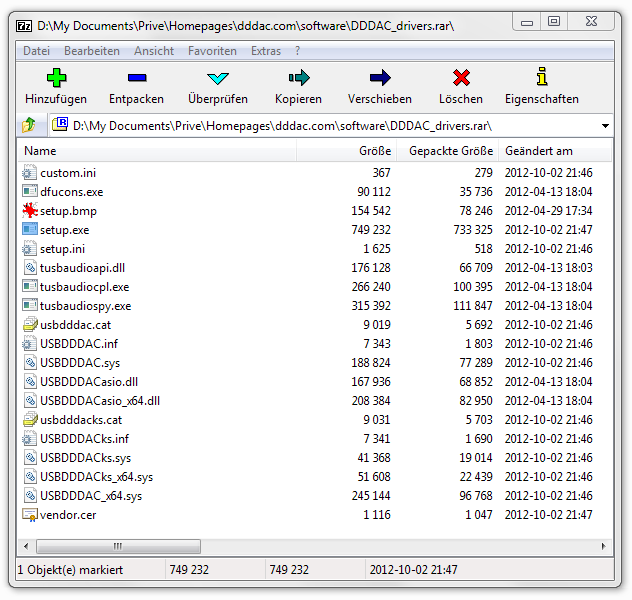632x600 pixels.
Task: Click the blue minus Entpacken icon
Action: click(x=137, y=78)
